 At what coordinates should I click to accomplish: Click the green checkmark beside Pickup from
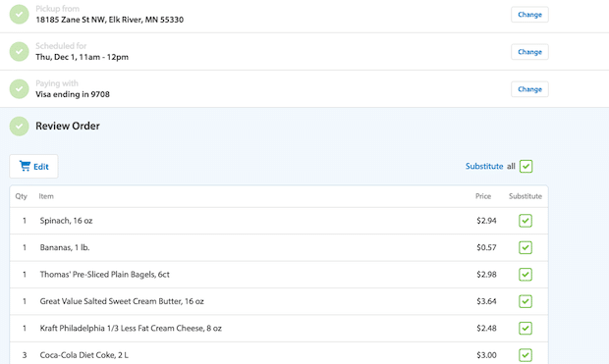(19, 15)
